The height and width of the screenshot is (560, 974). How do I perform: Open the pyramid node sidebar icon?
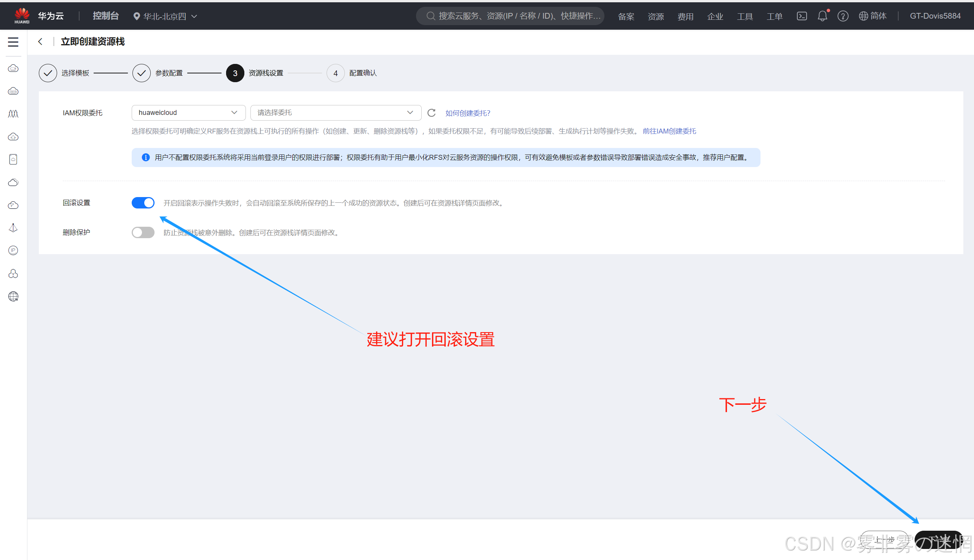click(13, 228)
